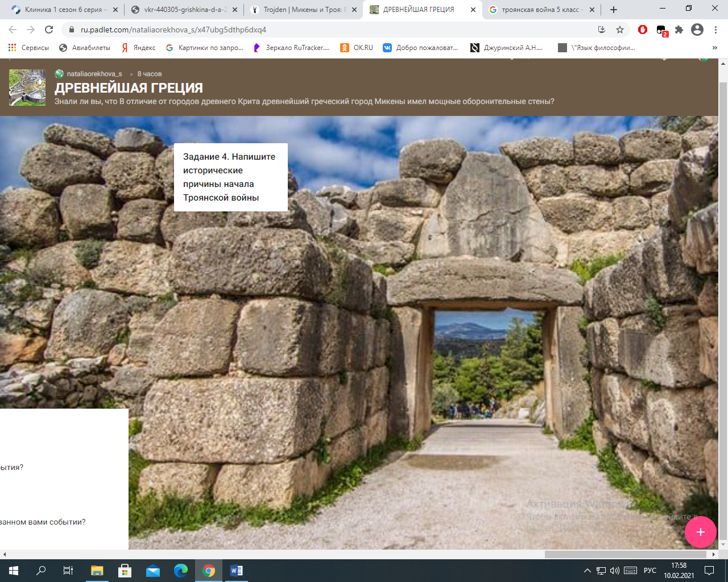Expand the bookmarks overflow chevron
Viewport: 728px width, 582px height.
tap(715, 48)
